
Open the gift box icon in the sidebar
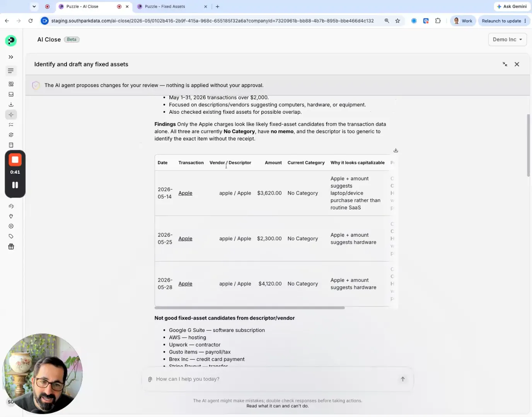click(x=11, y=246)
